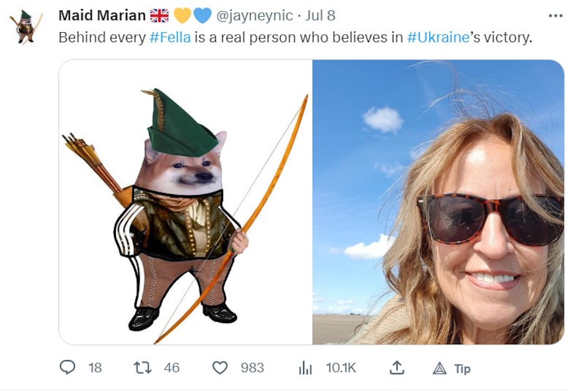Select the Maid Marian display name
This screenshot has width=570, height=392.
(x=102, y=16)
